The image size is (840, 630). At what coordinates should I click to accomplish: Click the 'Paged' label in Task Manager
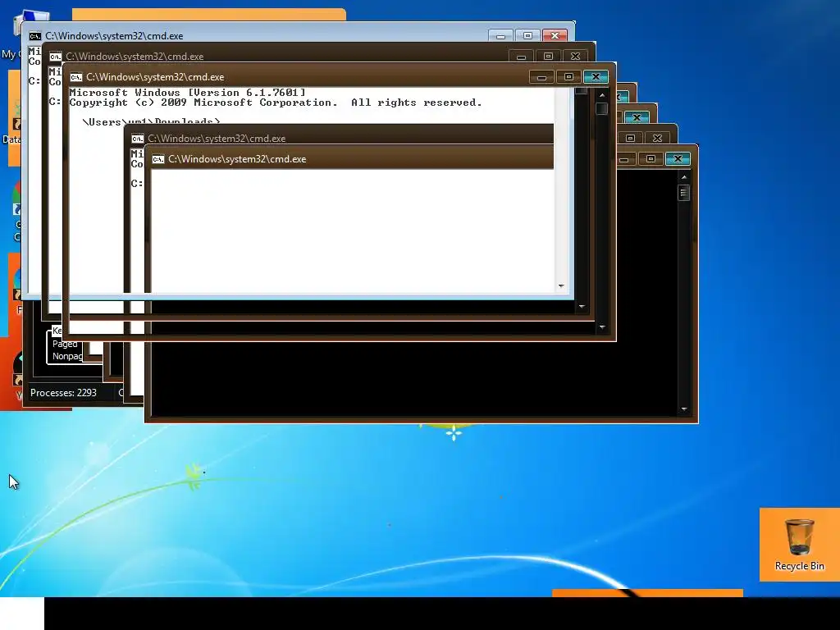(65, 344)
